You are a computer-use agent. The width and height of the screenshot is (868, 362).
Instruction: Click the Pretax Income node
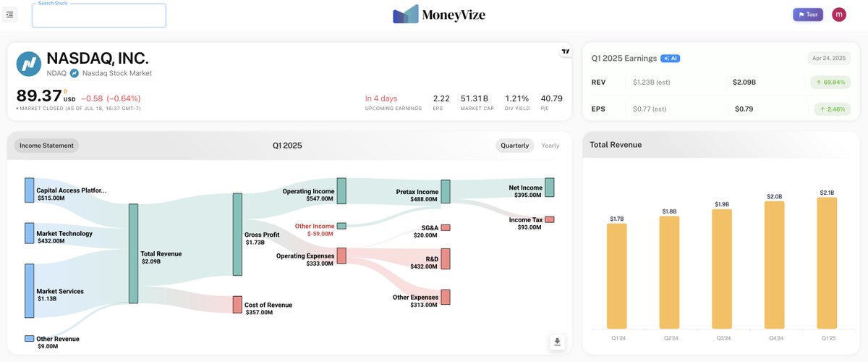[446, 192]
